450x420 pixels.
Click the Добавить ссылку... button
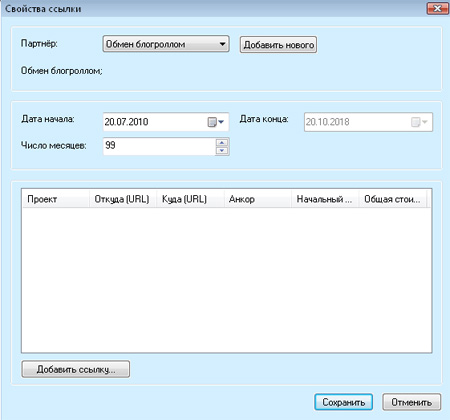tap(76, 369)
